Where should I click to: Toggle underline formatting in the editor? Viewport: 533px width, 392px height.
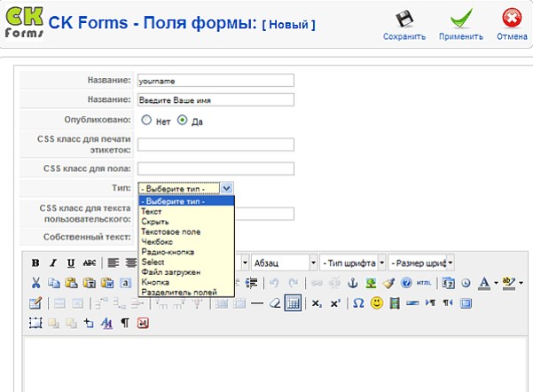point(71,263)
